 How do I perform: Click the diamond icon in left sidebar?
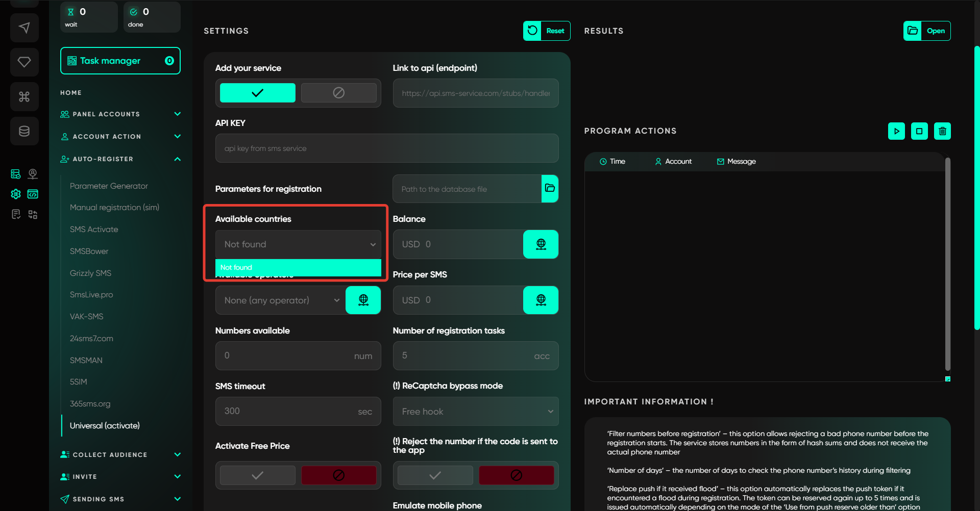click(24, 62)
